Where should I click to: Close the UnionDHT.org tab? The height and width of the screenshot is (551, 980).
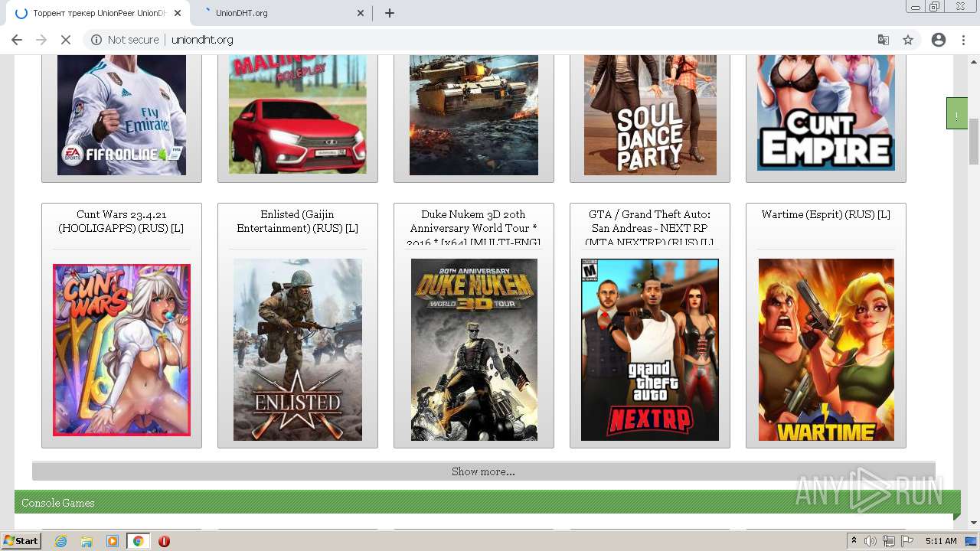[x=361, y=13]
